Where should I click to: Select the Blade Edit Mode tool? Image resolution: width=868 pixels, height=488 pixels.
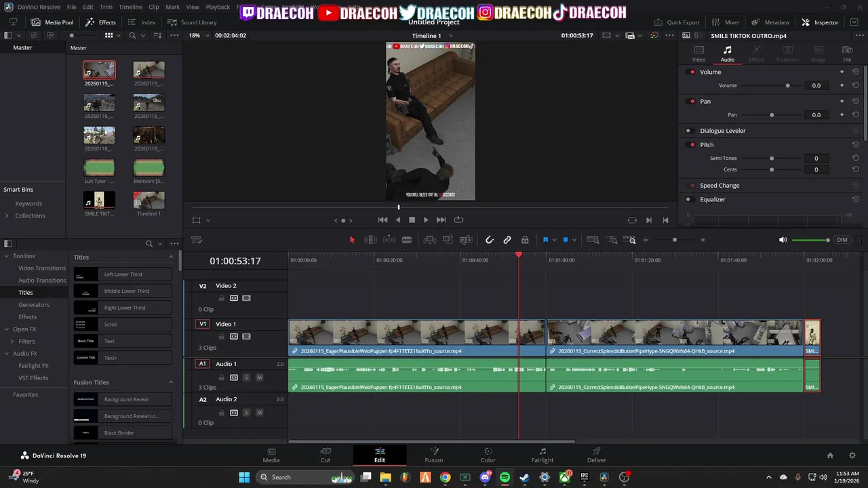[x=407, y=240]
